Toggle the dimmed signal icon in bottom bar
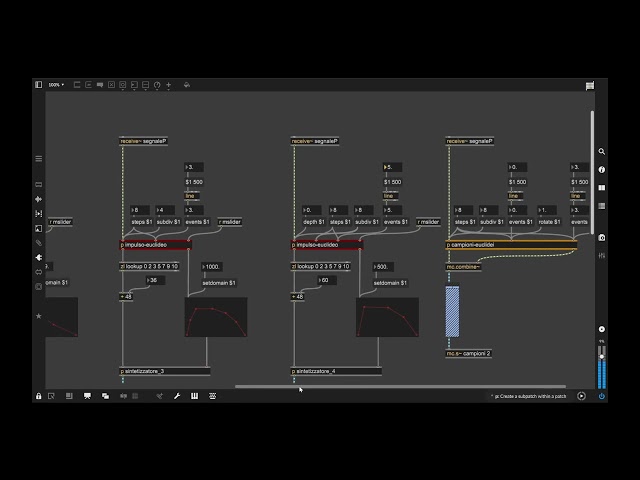The width and height of the screenshot is (640, 480). [x=123, y=396]
